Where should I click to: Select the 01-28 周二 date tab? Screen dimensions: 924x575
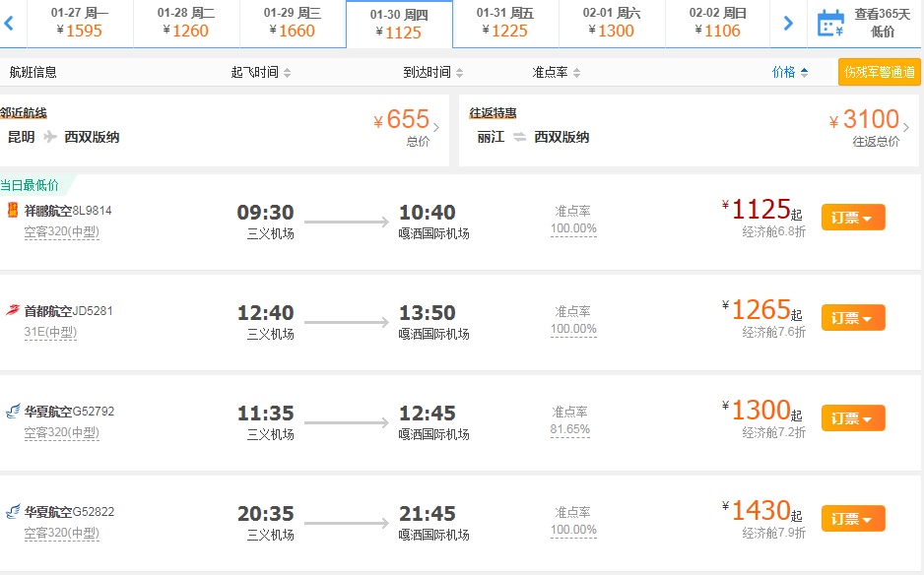coord(186,23)
